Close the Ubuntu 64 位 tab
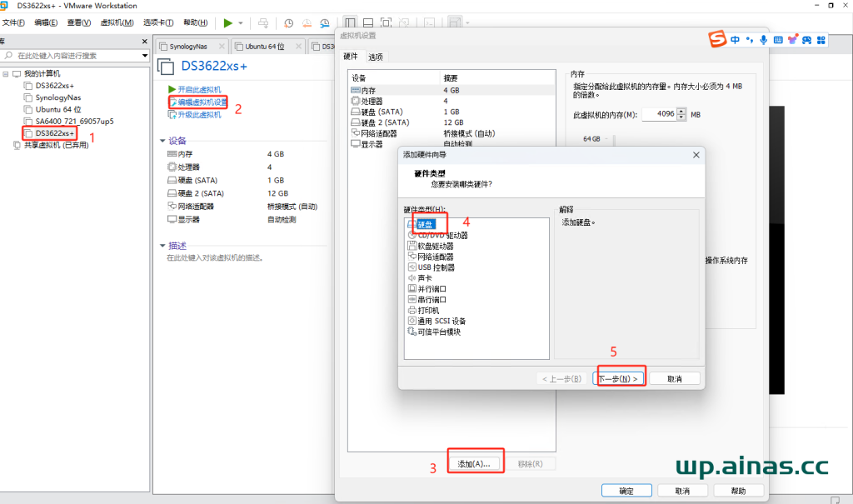Viewport: 853px width, 504px height. coord(299,47)
